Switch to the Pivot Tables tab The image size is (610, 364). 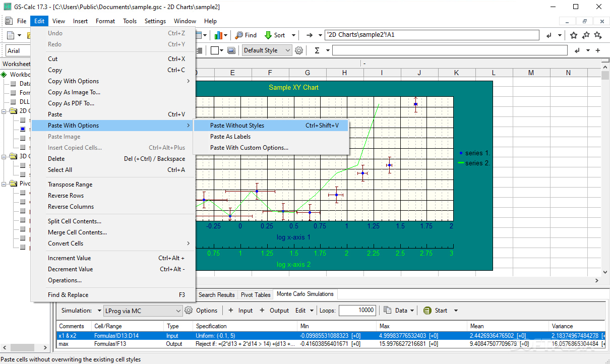(256, 295)
